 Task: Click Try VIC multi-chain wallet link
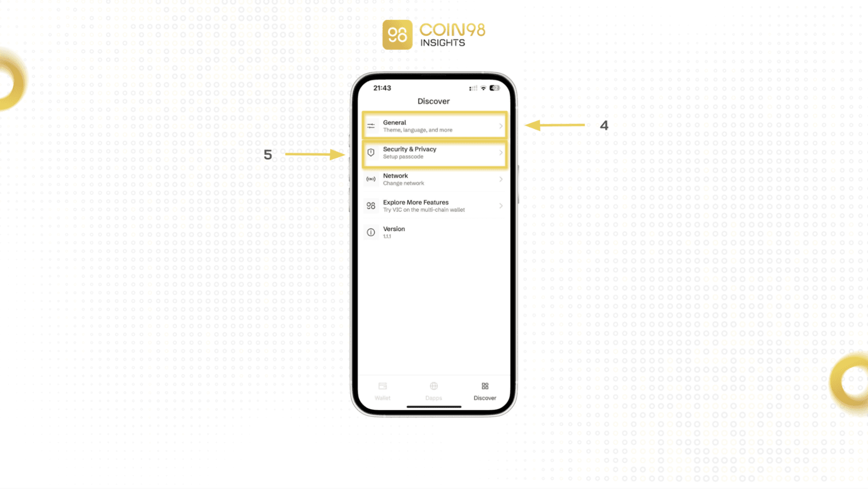tap(434, 206)
